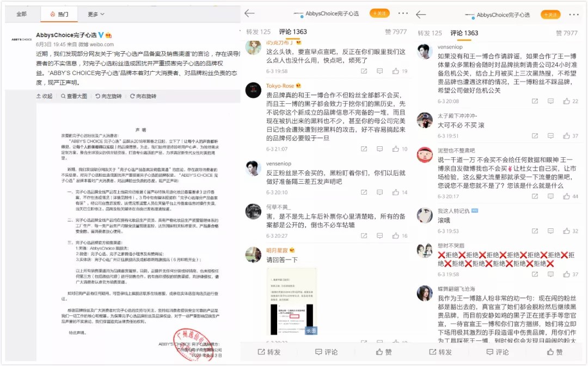Tap 评论 in middle panel bottom bar
Viewport: 588px width, 366px height.
[x=326, y=352]
